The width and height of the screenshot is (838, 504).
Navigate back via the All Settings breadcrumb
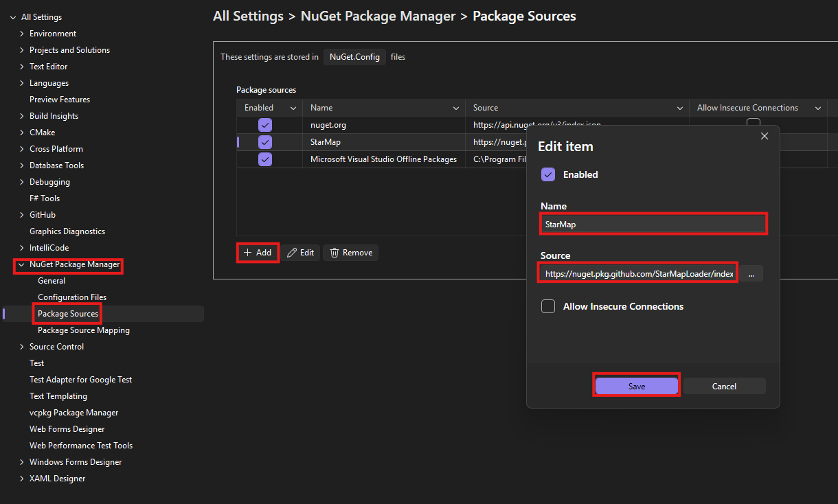pyautogui.click(x=248, y=16)
